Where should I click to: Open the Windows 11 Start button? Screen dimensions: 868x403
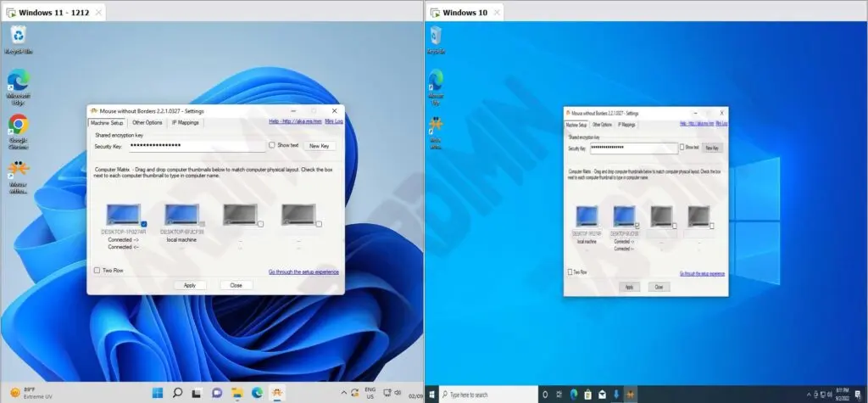[158, 393]
